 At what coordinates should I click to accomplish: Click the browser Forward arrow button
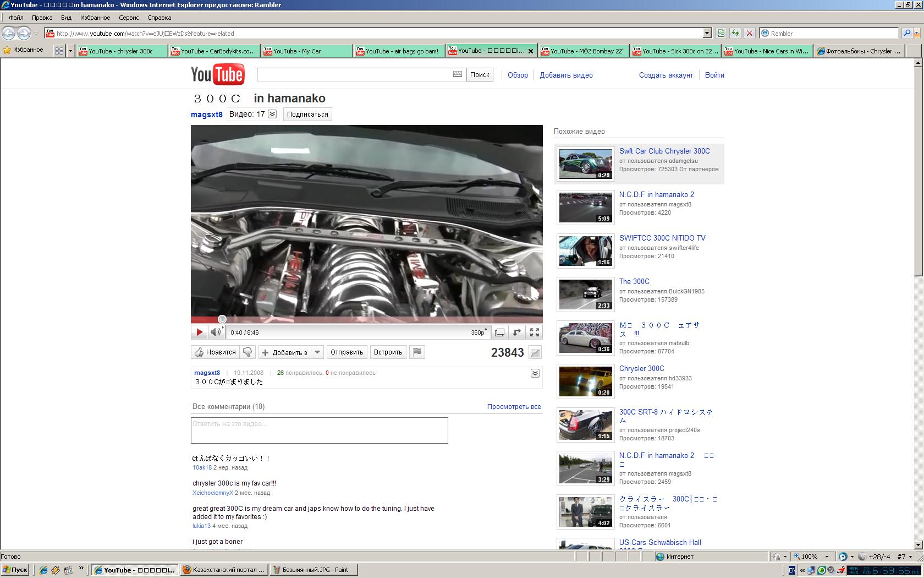pos(24,33)
